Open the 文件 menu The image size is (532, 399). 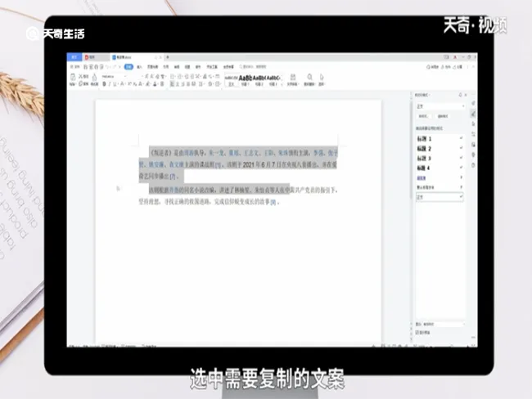pyautogui.click(x=75, y=67)
